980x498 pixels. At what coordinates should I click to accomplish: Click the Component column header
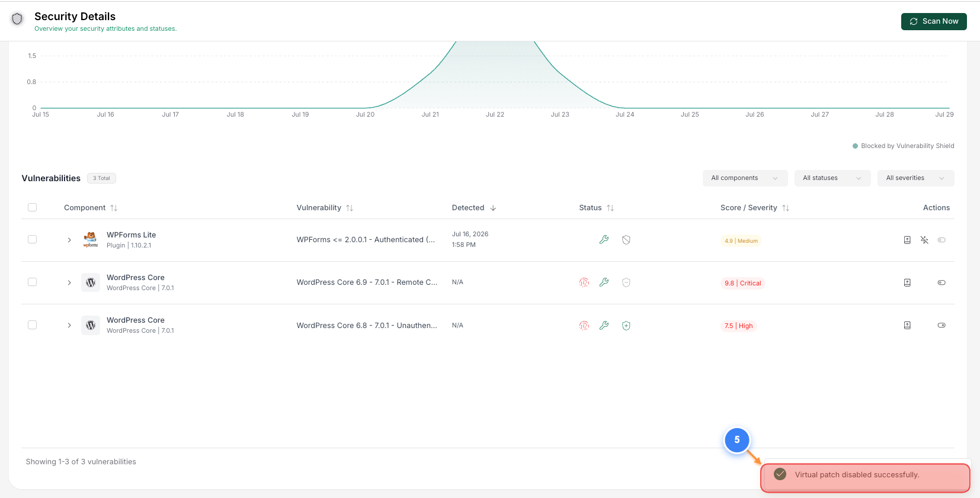point(85,208)
